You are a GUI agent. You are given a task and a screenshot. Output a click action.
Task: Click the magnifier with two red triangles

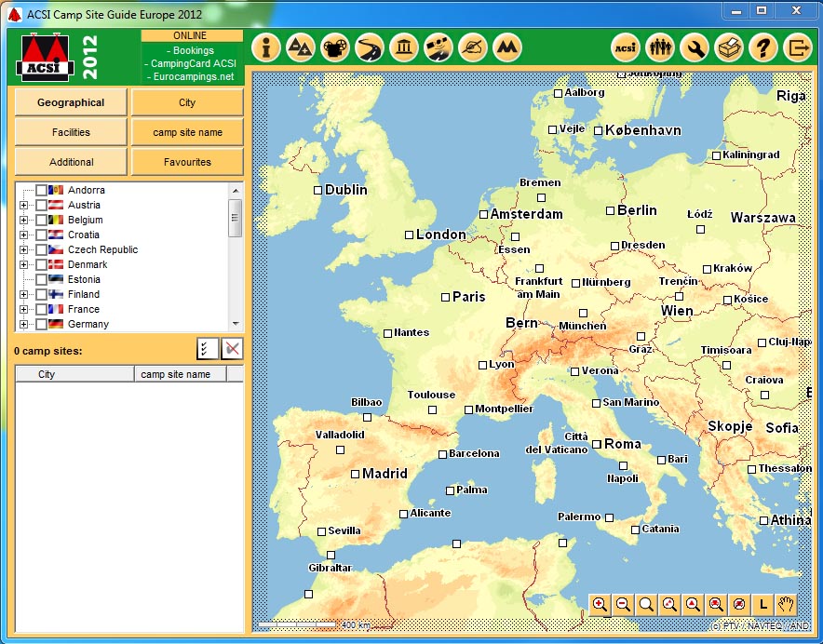click(669, 605)
